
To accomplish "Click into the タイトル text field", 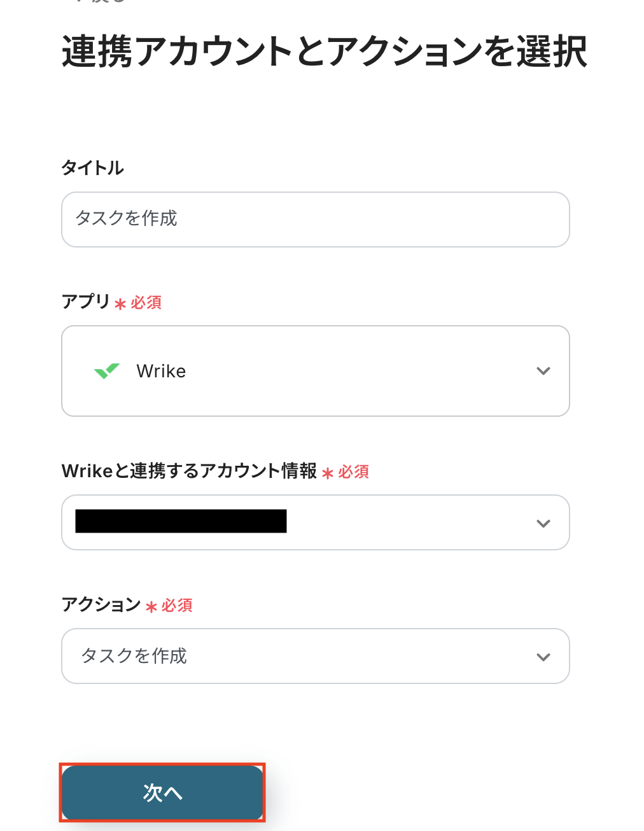I will 315,220.
